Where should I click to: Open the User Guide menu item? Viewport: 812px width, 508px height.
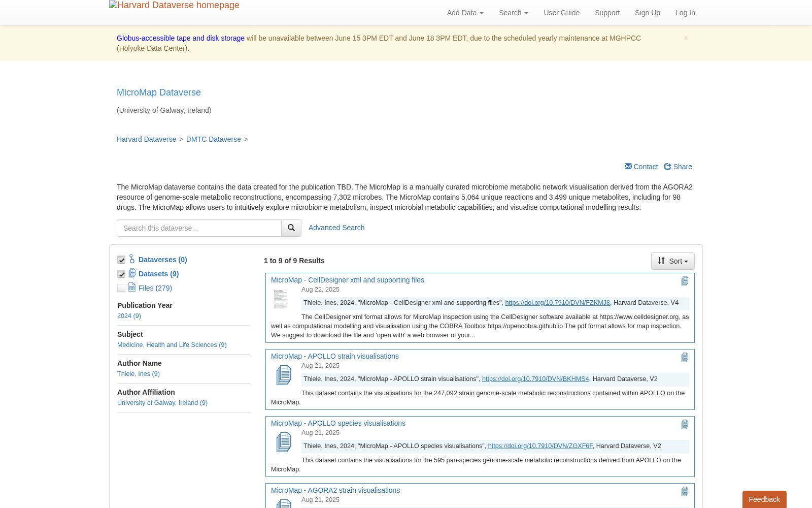point(561,13)
